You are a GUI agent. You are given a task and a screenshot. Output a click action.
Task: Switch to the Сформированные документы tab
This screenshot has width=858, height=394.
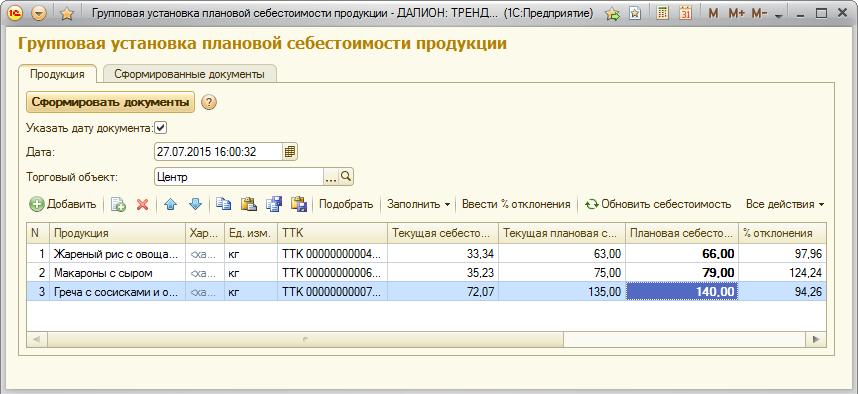[189, 74]
